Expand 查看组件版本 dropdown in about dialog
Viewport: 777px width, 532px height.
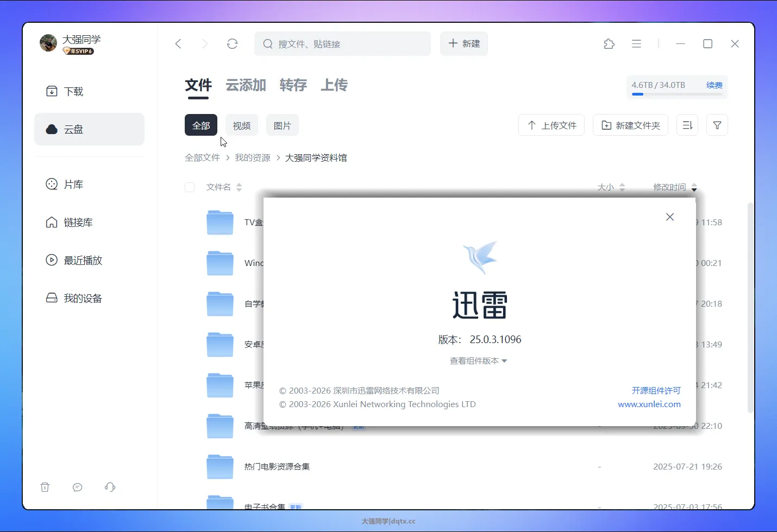[478, 361]
